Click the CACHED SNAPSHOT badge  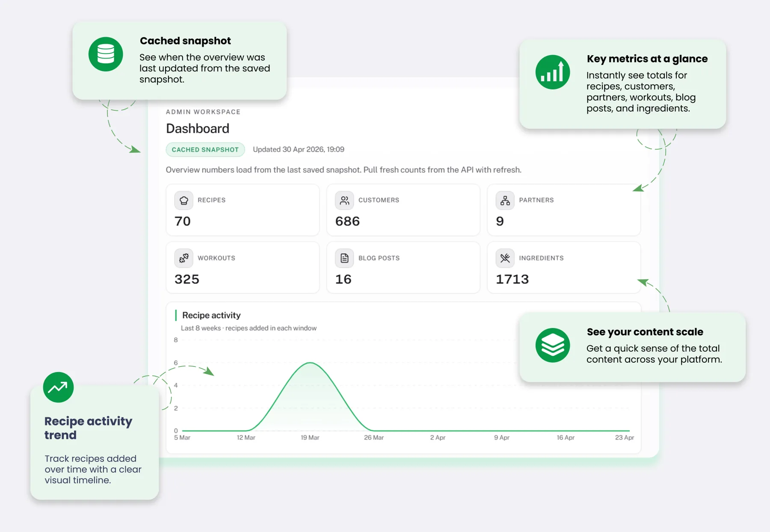(205, 150)
